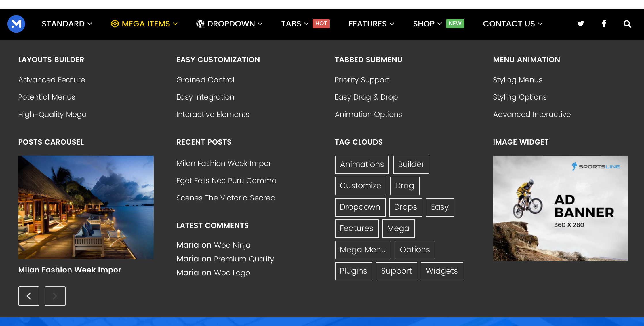Click the carousel previous arrow

[28, 296]
